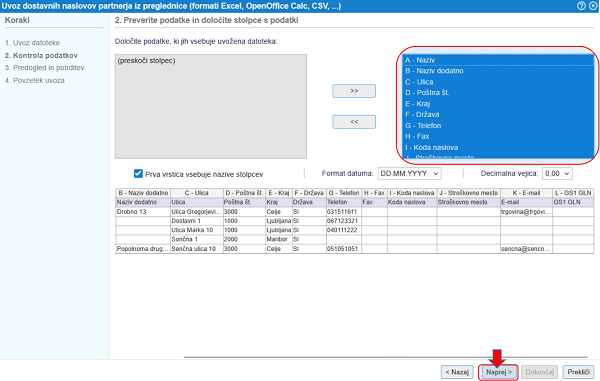Click the 'Ulica Gregorjevi...' cell
This screenshot has width=600, height=381.
197,212
